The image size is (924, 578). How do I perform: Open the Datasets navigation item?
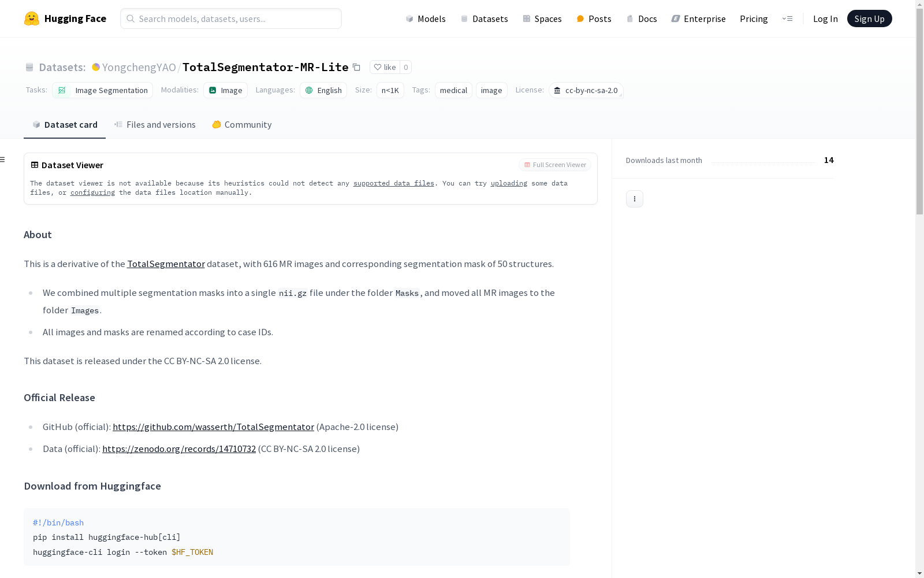click(484, 18)
